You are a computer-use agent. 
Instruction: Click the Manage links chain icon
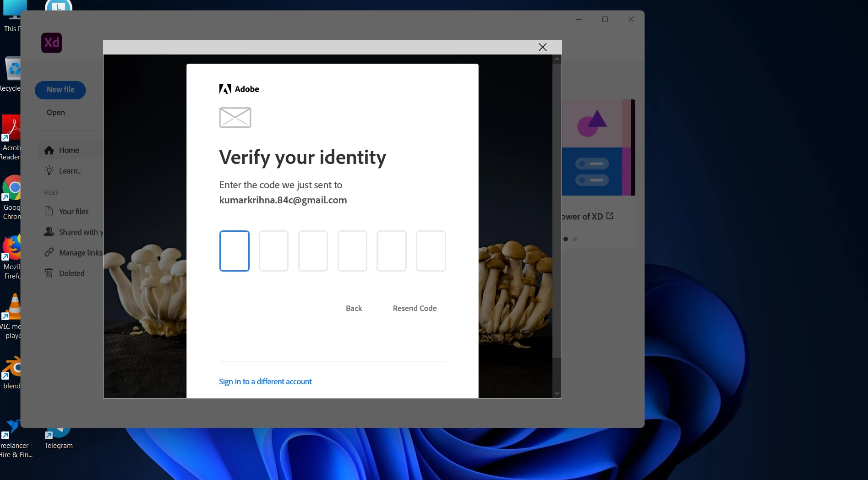click(49, 252)
